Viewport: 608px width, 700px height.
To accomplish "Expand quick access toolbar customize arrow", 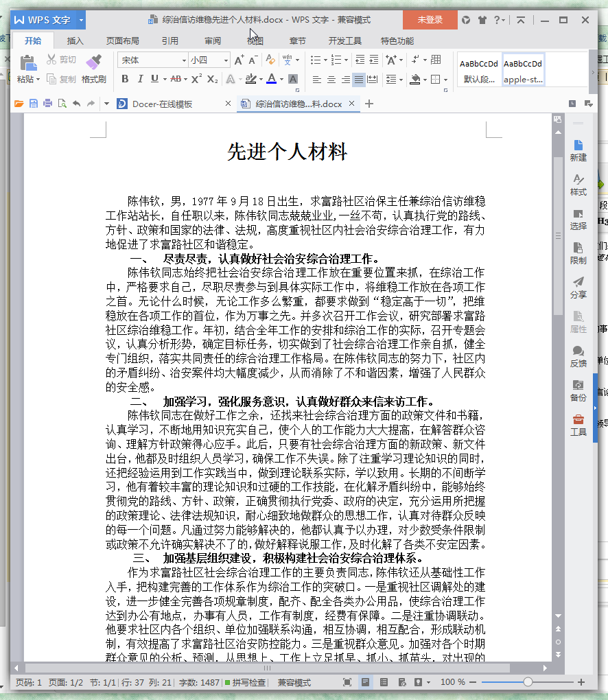I will (x=106, y=104).
